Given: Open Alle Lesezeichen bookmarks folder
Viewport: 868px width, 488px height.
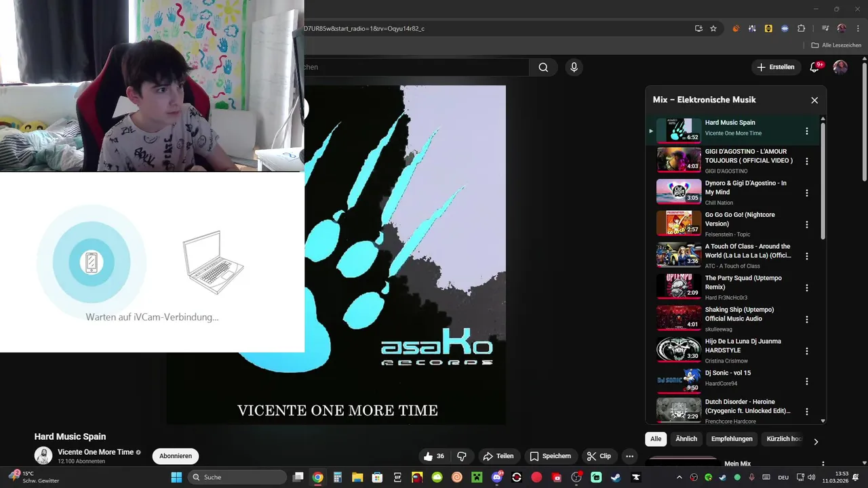Looking at the screenshot, I should [x=836, y=45].
